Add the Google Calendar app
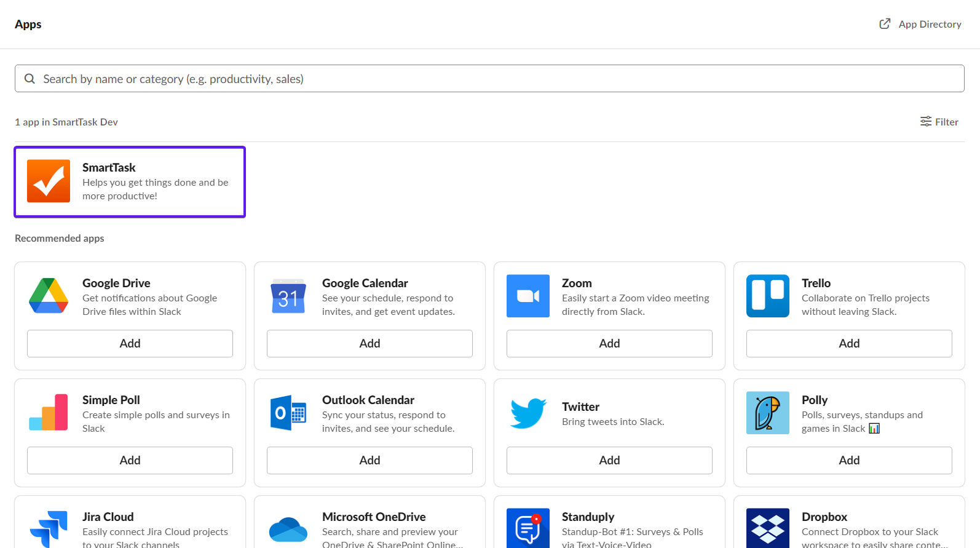The height and width of the screenshot is (548, 980). click(x=369, y=343)
